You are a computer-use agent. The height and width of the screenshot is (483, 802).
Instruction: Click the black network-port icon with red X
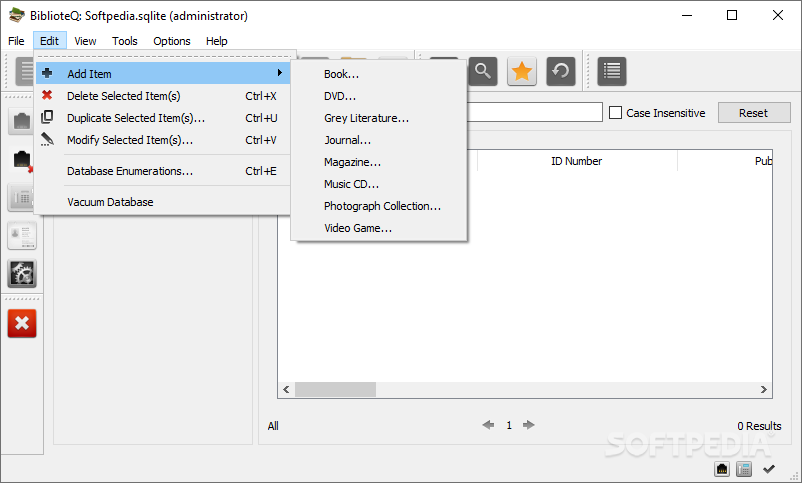coord(22,160)
